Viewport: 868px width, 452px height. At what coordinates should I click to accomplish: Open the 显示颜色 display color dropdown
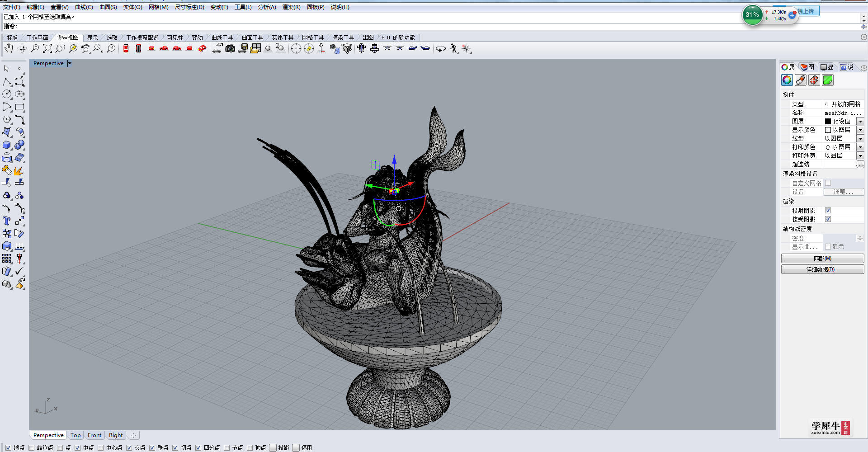click(x=860, y=130)
